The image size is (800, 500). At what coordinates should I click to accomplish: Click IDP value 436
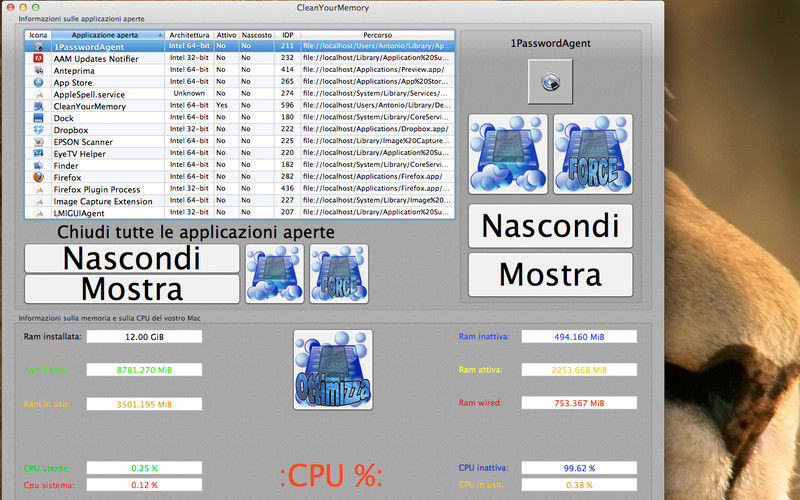287,188
